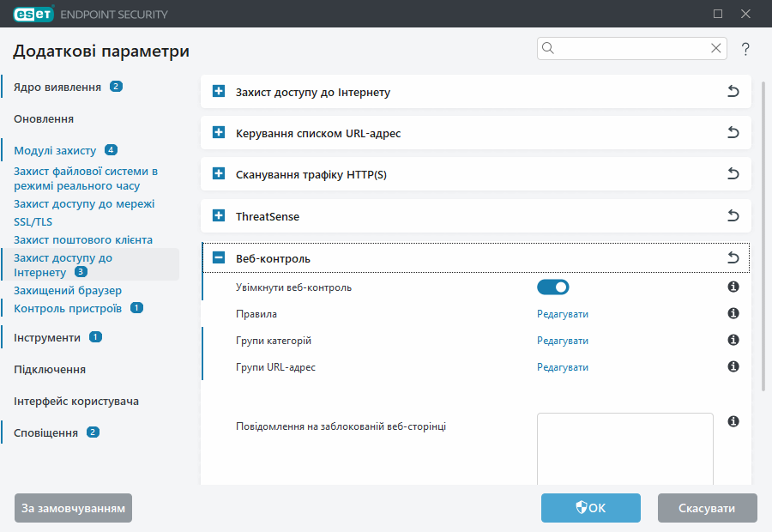This screenshot has height=532, width=772.
Task: Open SSL/TLS settings in the sidebar
Action: [x=33, y=221]
